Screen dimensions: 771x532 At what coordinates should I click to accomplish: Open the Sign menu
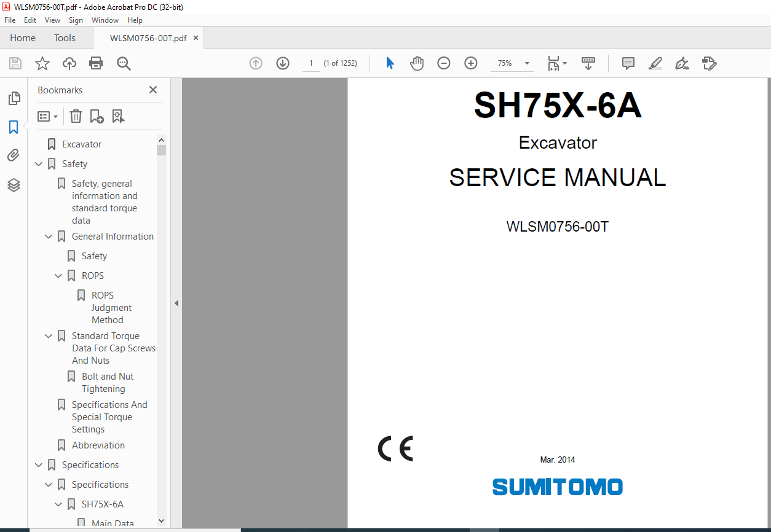[x=76, y=20]
